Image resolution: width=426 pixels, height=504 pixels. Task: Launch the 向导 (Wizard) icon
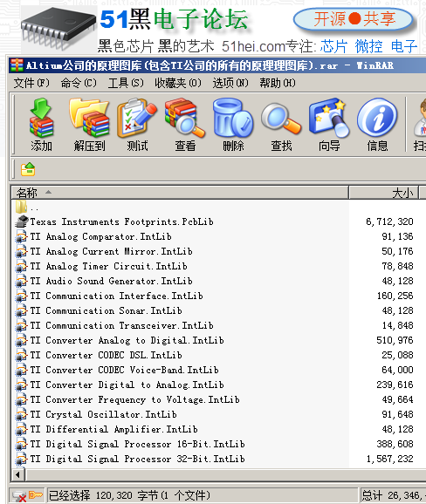point(329,125)
